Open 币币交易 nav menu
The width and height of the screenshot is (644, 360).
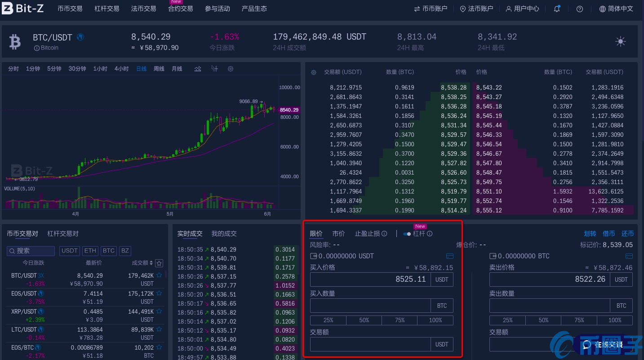[x=70, y=9]
